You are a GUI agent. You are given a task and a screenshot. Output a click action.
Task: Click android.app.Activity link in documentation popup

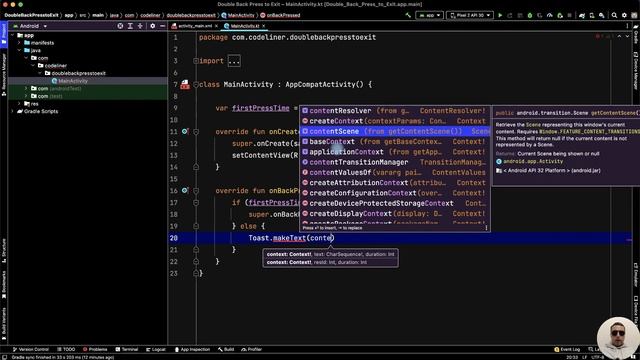coord(533,161)
